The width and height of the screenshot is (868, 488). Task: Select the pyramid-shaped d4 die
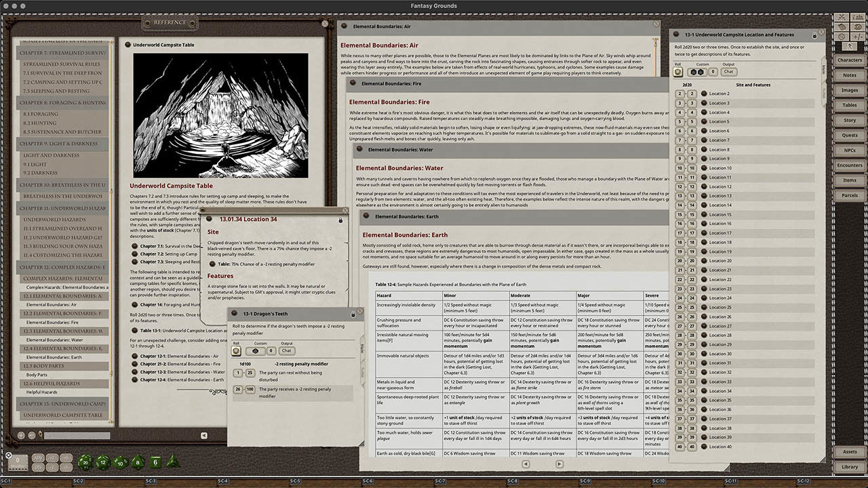click(x=174, y=462)
